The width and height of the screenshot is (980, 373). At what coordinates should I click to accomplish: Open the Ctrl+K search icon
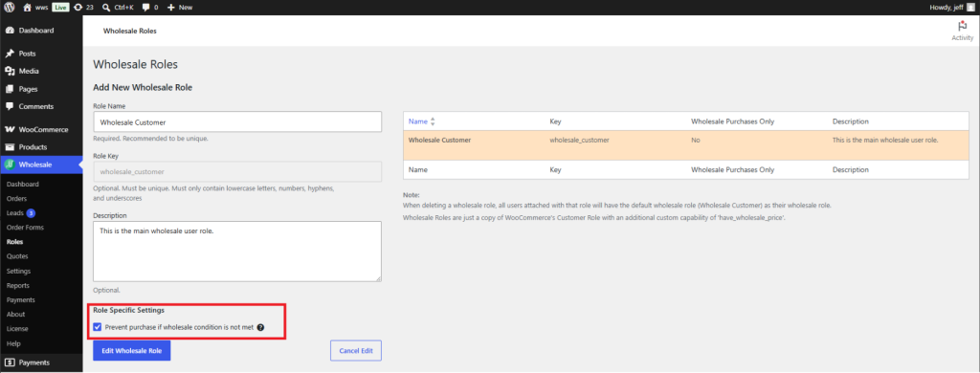coord(106,8)
